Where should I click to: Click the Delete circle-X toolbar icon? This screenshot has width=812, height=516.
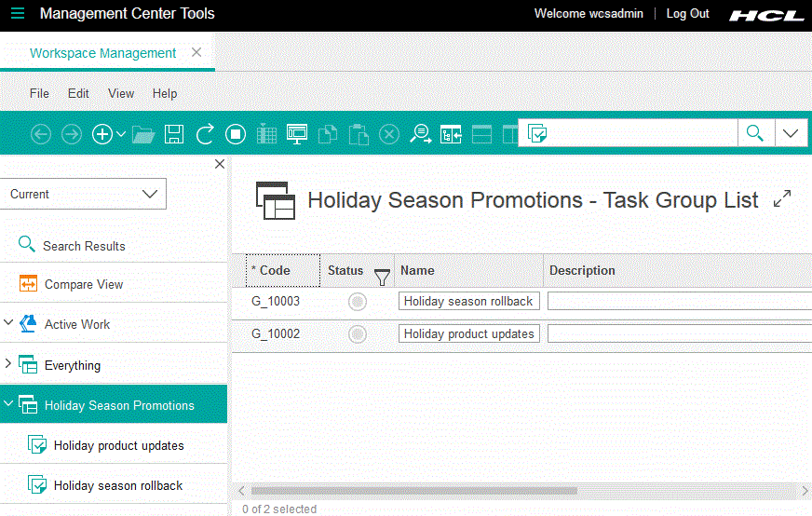point(389,134)
